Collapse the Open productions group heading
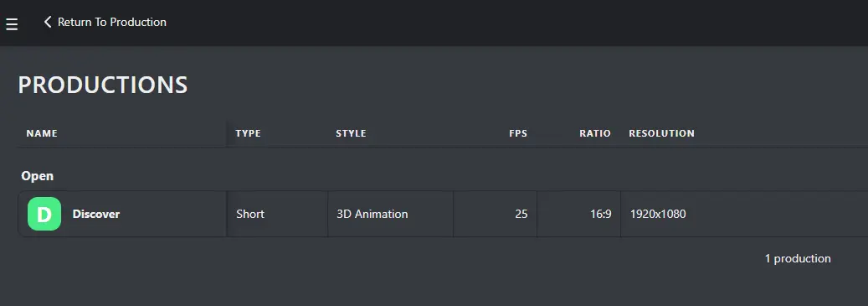The height and width of the screenshot is (306, 868). (x=38, y=176)
